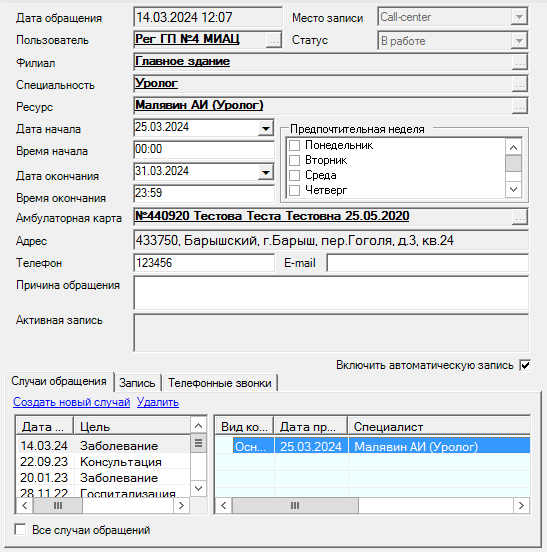This screenshot has height=552, width=547.
Task: Click the Активная запись field
Action: (x=331, y=333)
